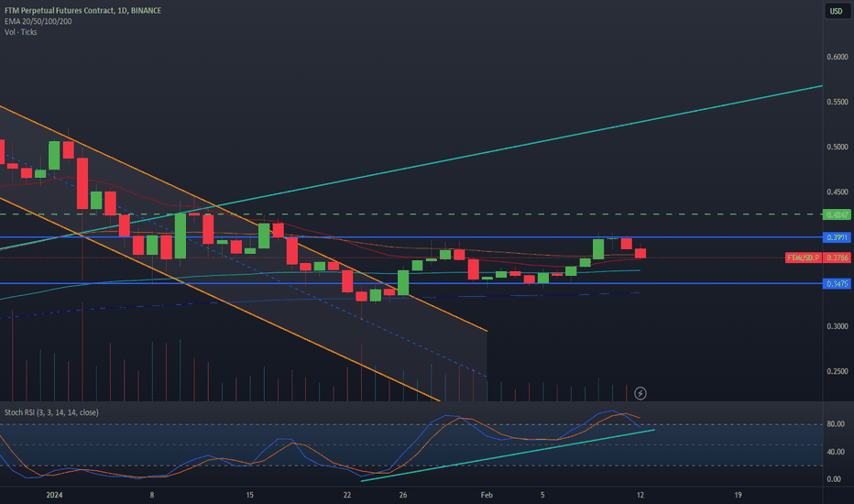Select the upper blue horizontal line at 0.3991
This screenshot has height=504, width=854.
(411, 237)
